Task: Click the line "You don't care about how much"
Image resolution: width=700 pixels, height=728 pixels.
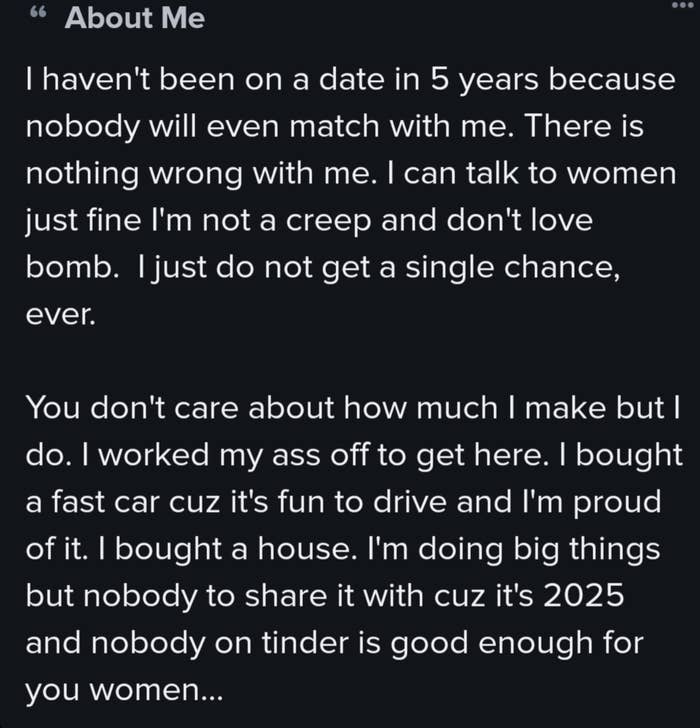Action: coord(349,407)
